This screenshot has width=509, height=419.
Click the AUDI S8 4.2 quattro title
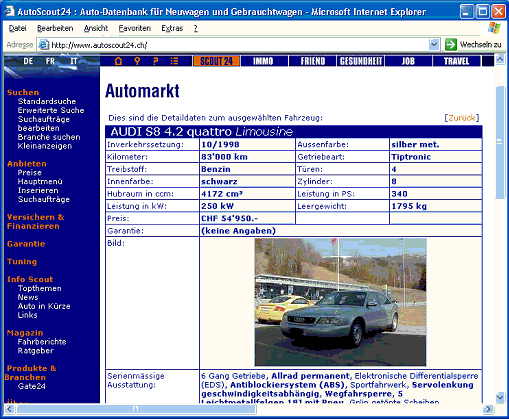point(202,132)
